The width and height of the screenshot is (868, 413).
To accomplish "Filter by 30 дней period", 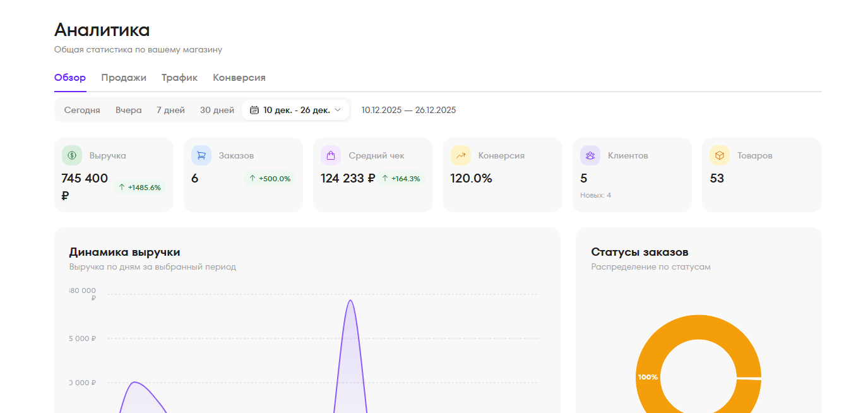I will point(217,110).
